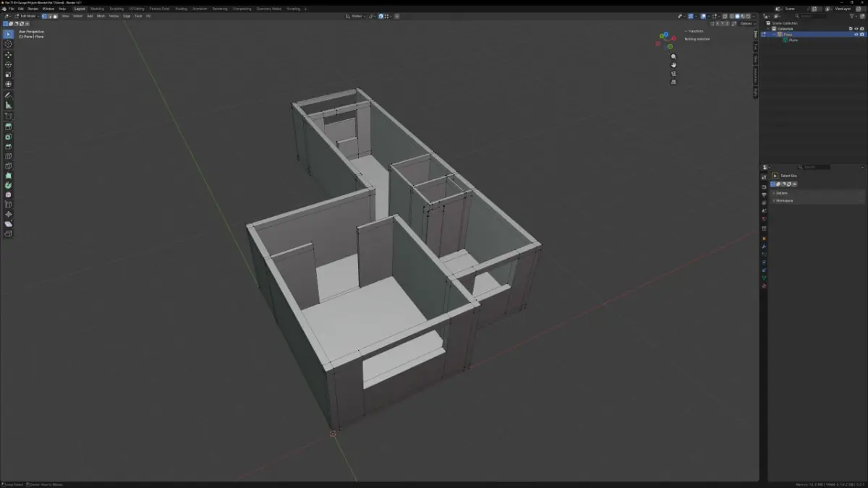
Task: Open the Modifier properties wrench tab
Action: tap(764, 247)
